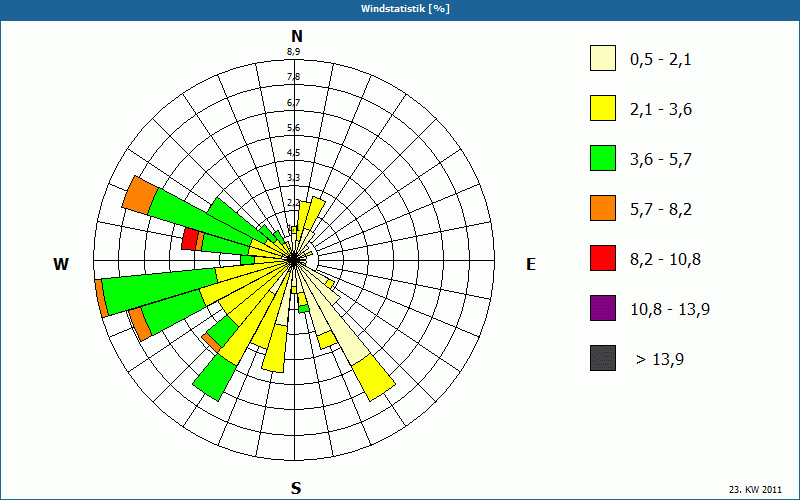Click the legend label '10,8 - 13,9'

coord(670,310)
